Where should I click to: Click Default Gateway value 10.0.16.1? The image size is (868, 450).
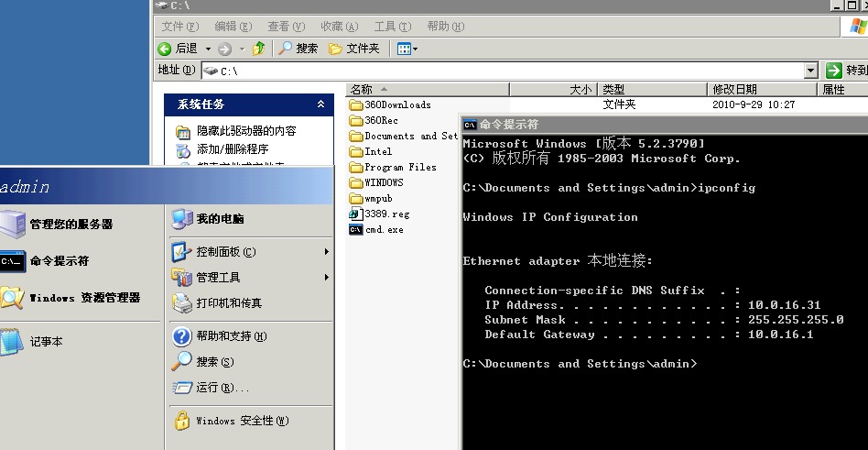tap(780, 335)
